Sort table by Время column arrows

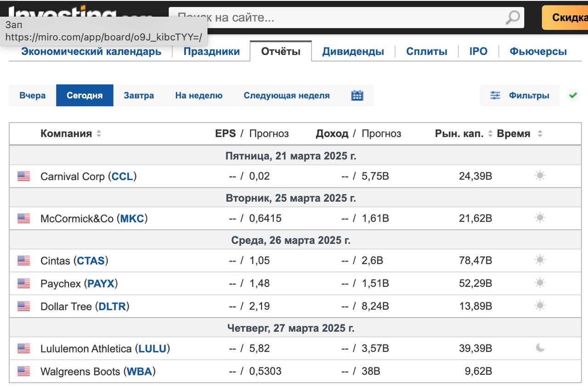point(540,134)
